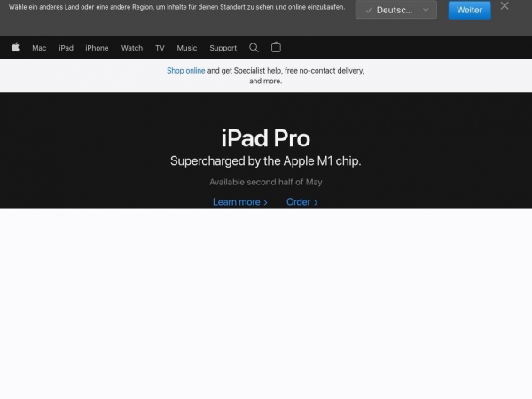This screenshot has width=532, height=399.
Task: Expand the Deutschland region dropdown
Action: click(x=396, y=10)
